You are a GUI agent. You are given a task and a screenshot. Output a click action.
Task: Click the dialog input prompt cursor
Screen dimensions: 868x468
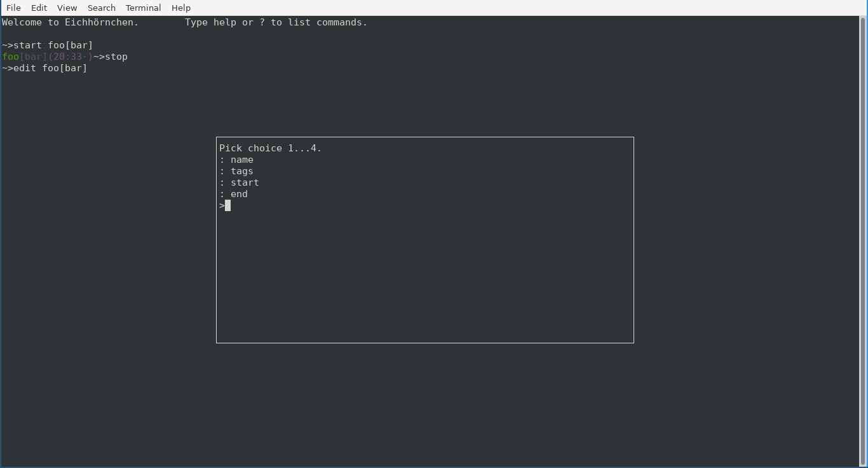tap(227, 205)
